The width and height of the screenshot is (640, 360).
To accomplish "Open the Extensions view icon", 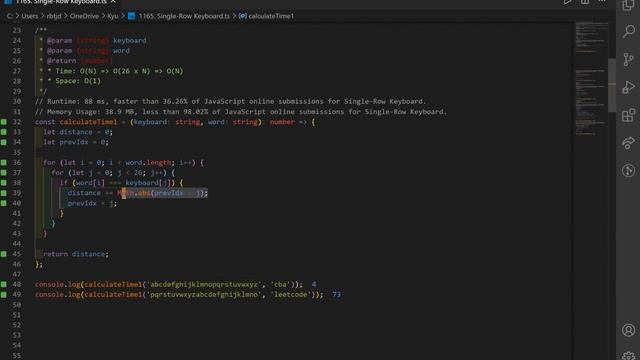I will pyautogui.click(x=629, y=115).
